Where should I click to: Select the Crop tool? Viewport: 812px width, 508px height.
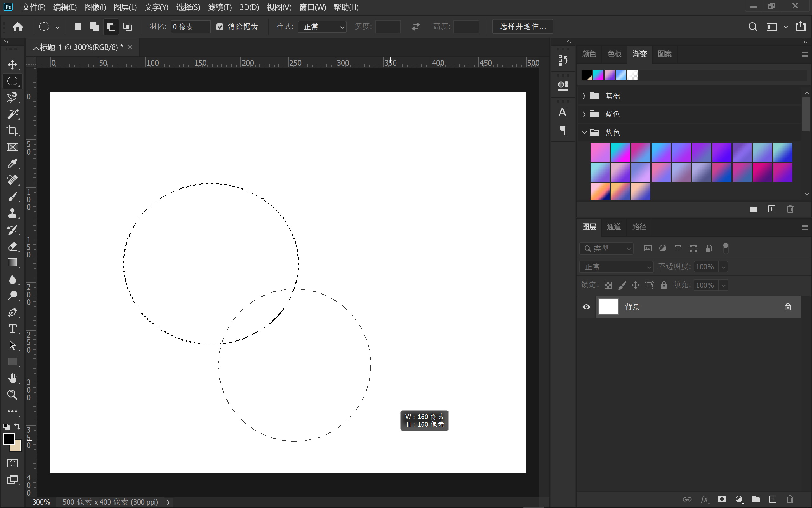12,130
